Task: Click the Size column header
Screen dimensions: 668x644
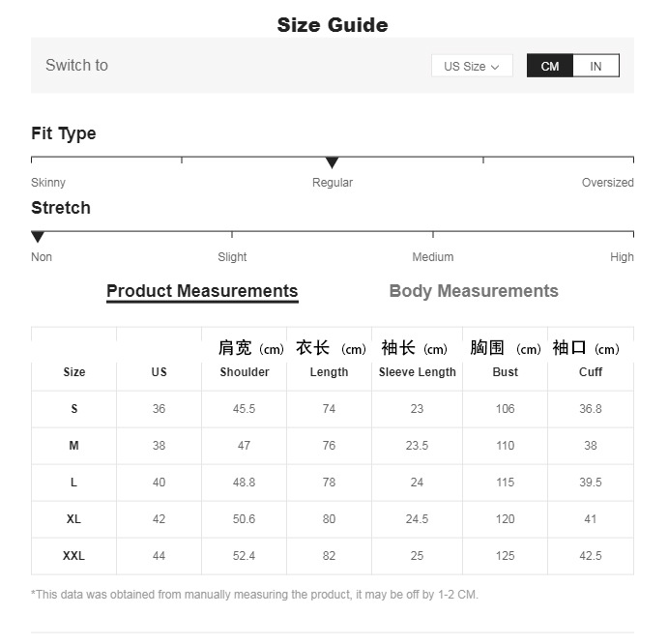Action: tap(73, 372)
